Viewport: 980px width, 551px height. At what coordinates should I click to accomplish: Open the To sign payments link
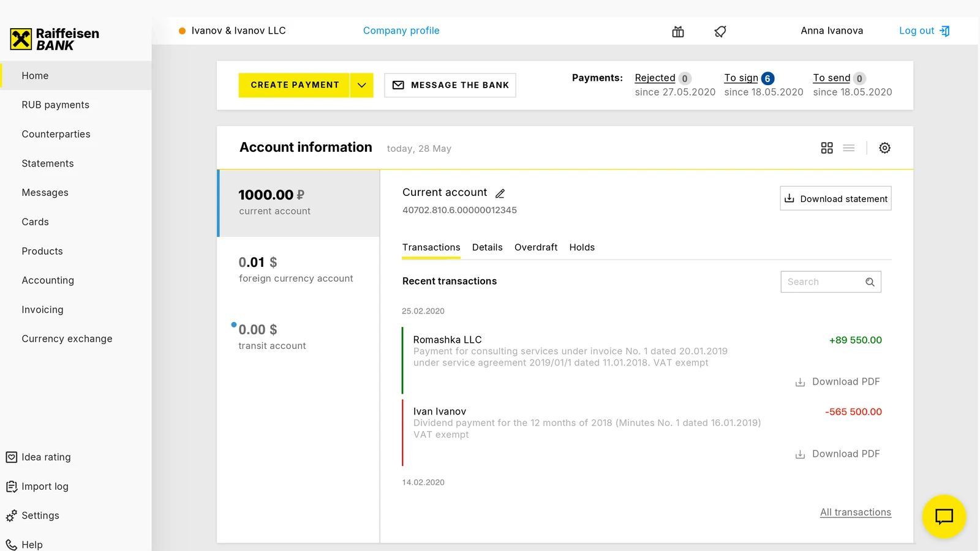pyautogui.click(x=741, y=78)
